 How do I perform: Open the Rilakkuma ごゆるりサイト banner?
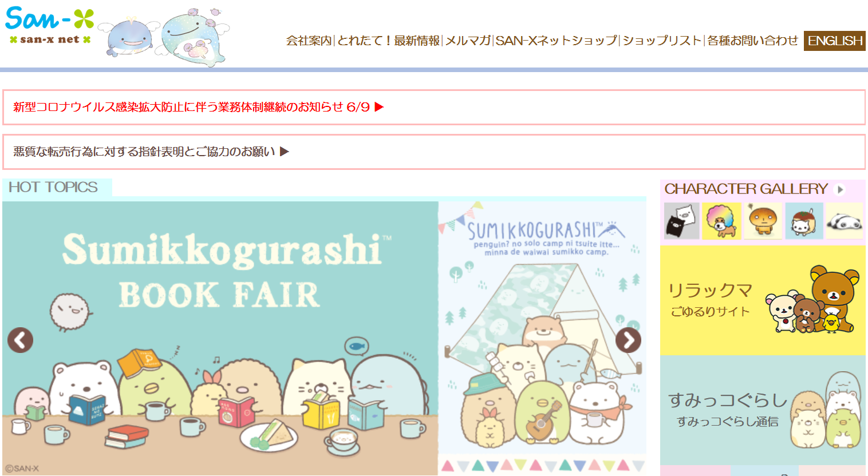point(763,300)
